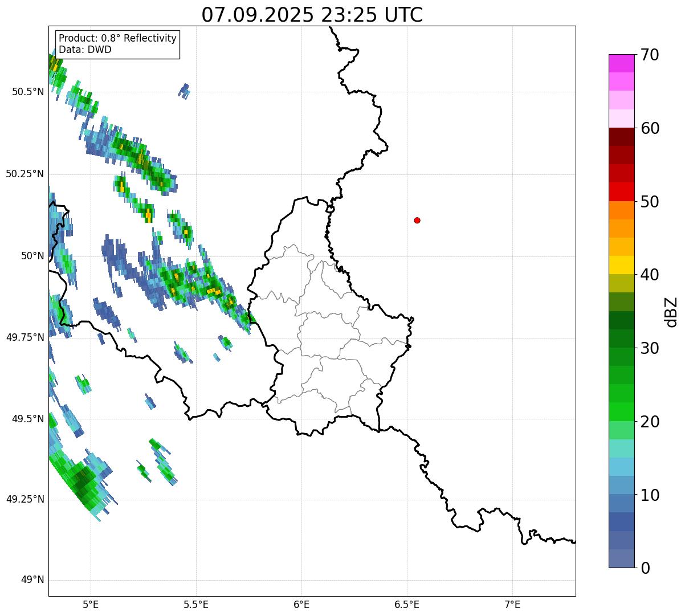Click the 5.5°E longitude label

pos(196,604)
